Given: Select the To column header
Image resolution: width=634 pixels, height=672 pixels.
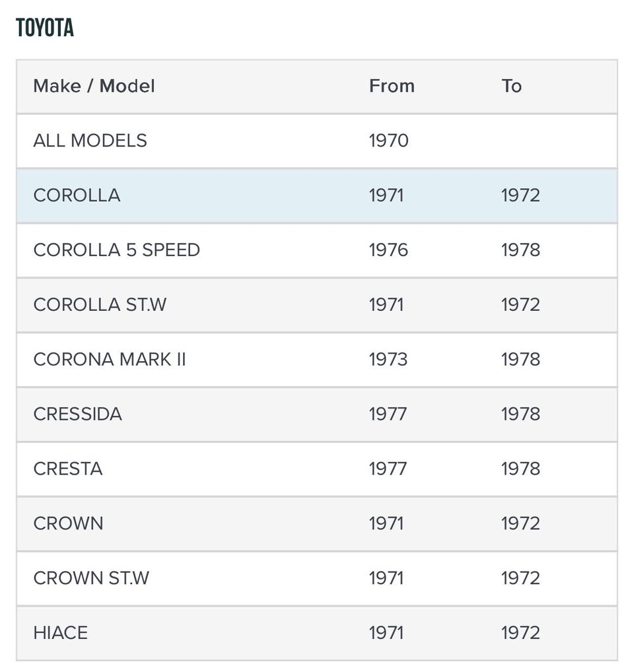Looking at the screenshot, I should tap(511, 86).
